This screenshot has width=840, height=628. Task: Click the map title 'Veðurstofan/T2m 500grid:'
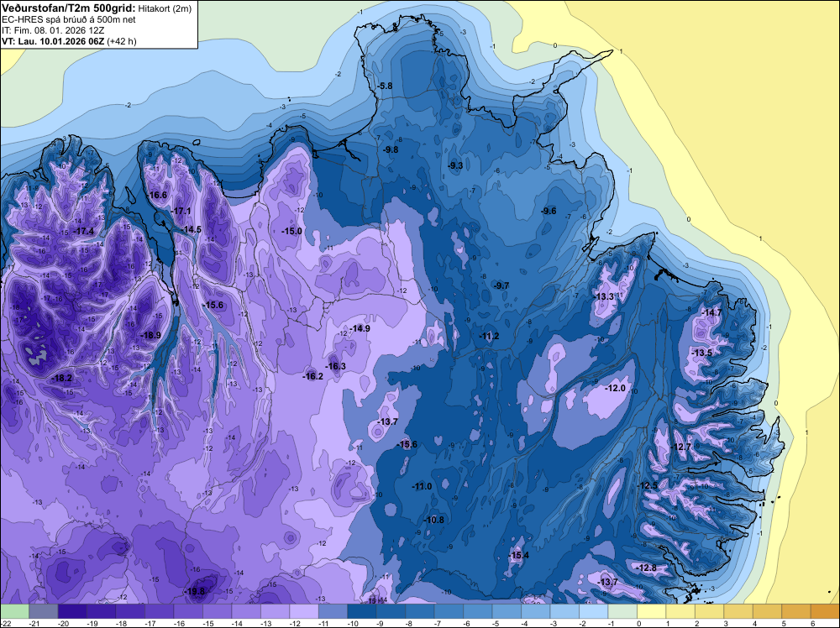69,8
